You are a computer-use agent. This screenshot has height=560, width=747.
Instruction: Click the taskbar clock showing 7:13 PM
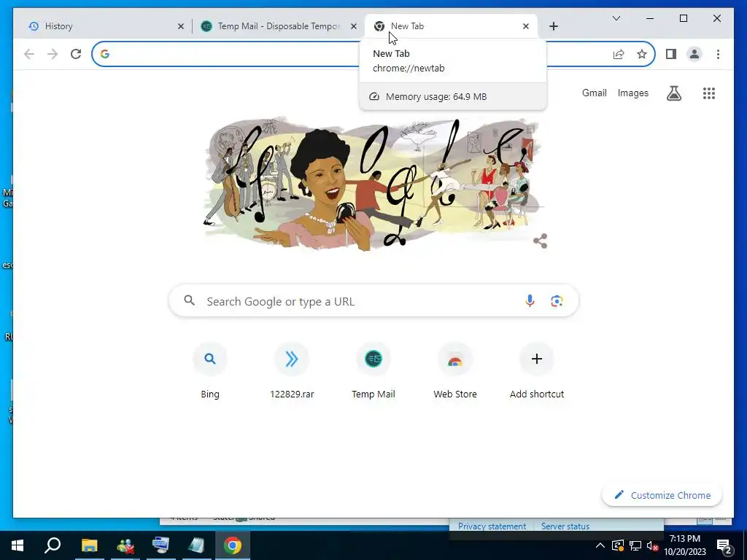tap(684, 545)
